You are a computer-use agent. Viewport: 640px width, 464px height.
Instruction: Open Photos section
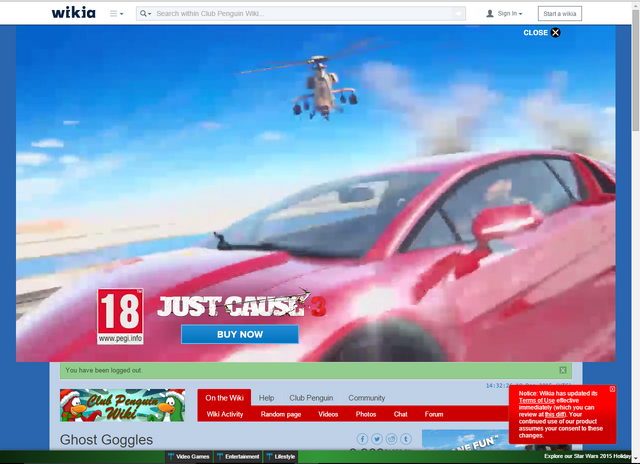click(x=366, y=414)
